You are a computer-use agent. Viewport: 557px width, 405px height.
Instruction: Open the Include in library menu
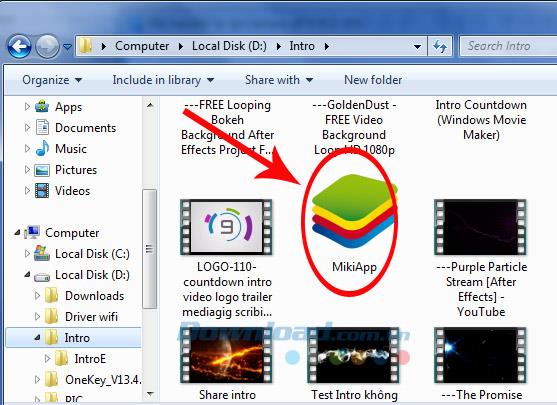163,80
